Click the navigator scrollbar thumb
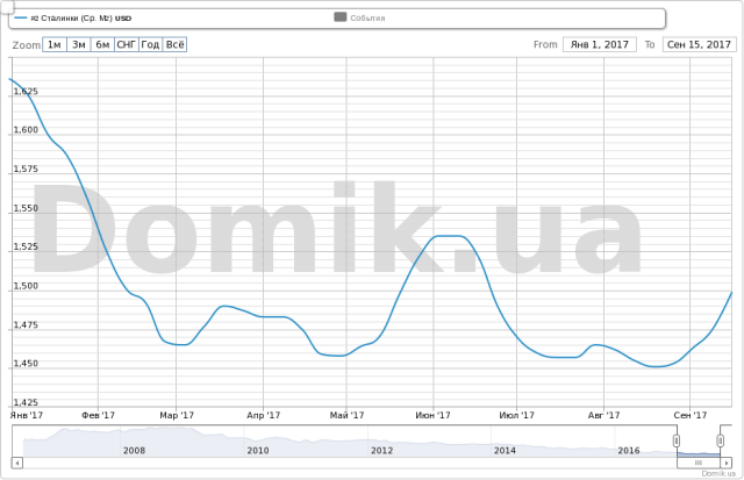Image resolution: width=744 pixels, height=480 pixels. tap(698, 462)
